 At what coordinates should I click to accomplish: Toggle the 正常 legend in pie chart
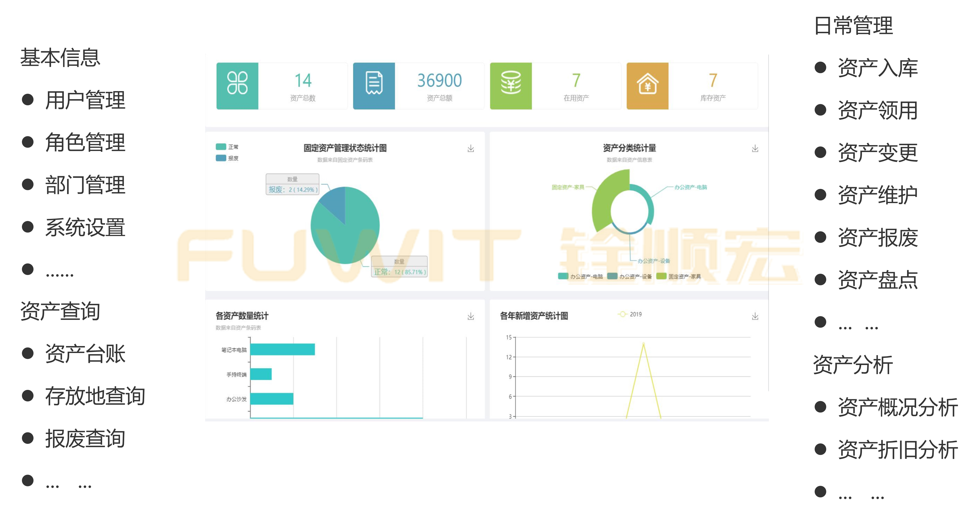coord(221,147)
